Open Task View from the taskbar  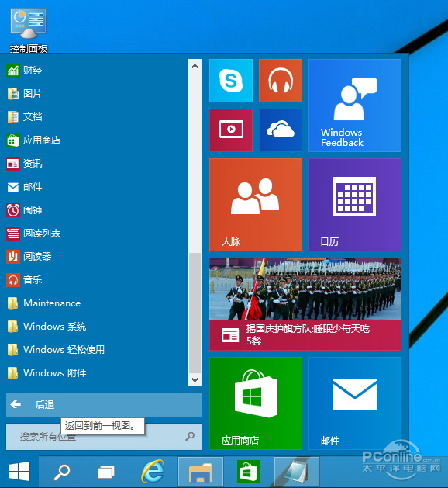pyautogui.click(x=106, y=472)
